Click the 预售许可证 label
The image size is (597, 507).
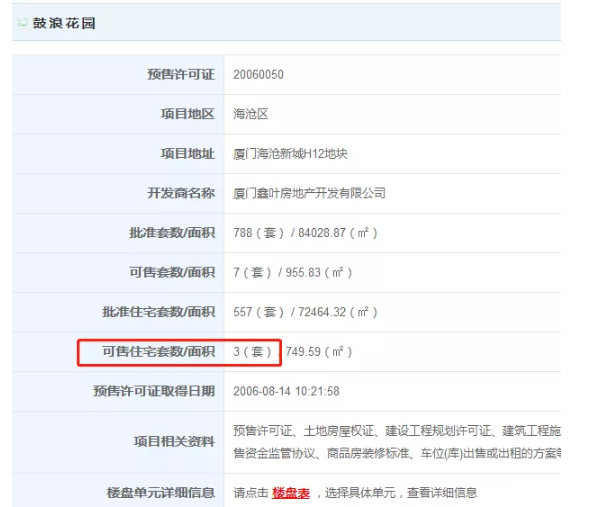click(x=181, y=75)
